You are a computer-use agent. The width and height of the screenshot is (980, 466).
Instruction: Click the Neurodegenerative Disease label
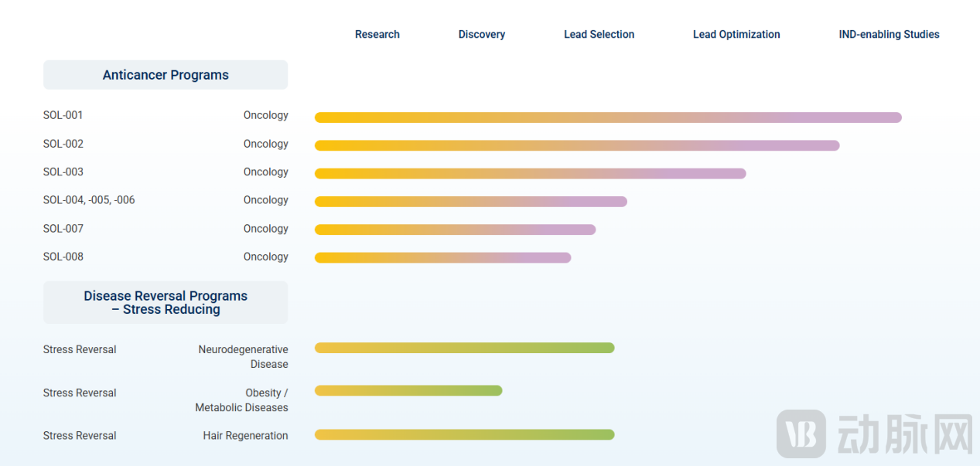(x=243, y=357)
